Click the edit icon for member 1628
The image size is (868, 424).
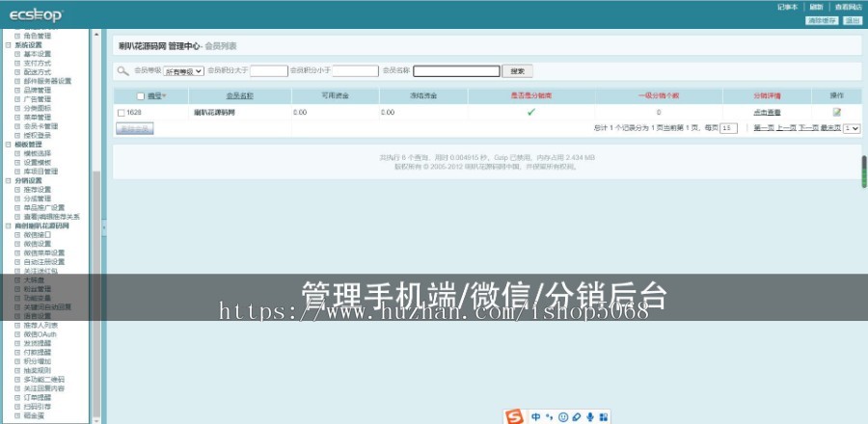(836, 112)
